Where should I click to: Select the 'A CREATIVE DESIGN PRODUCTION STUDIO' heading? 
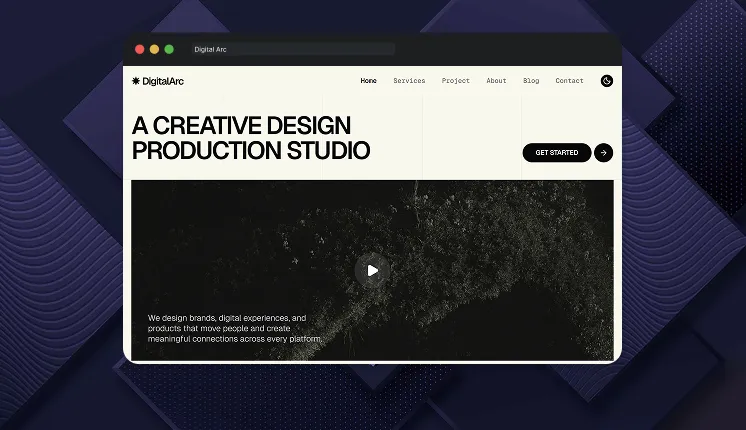pyautogui.click(x=251, y=138)
